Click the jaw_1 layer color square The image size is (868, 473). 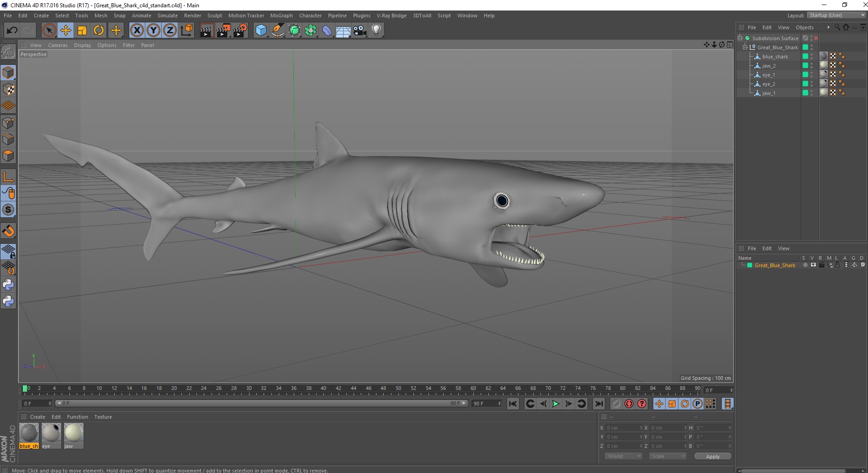[805, 93]
